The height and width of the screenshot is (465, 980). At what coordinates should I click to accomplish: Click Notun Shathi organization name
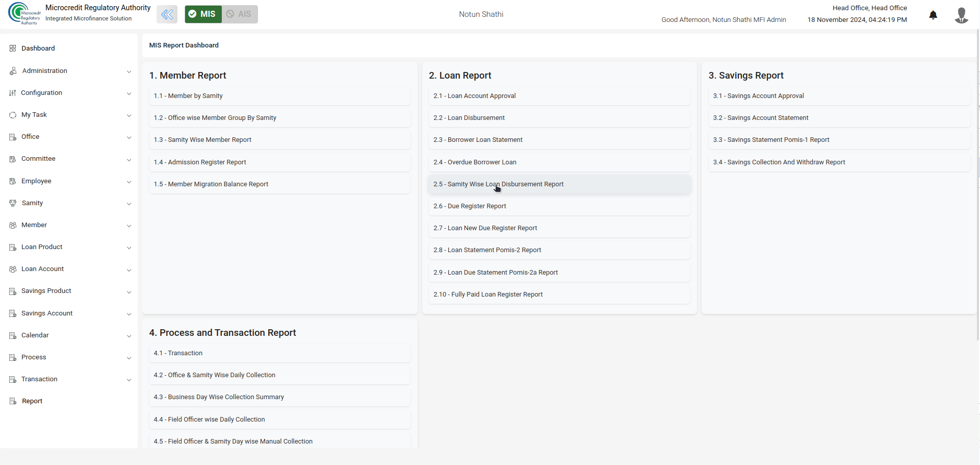[481, 14]
